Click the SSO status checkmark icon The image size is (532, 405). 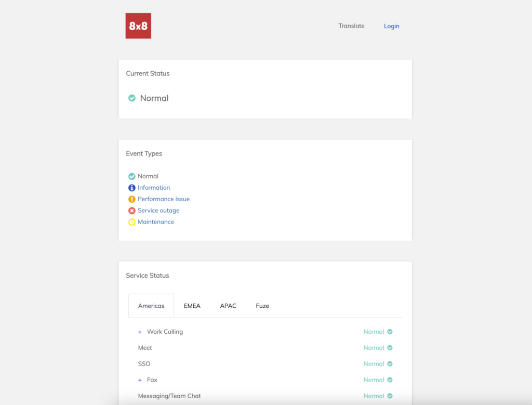390,364
